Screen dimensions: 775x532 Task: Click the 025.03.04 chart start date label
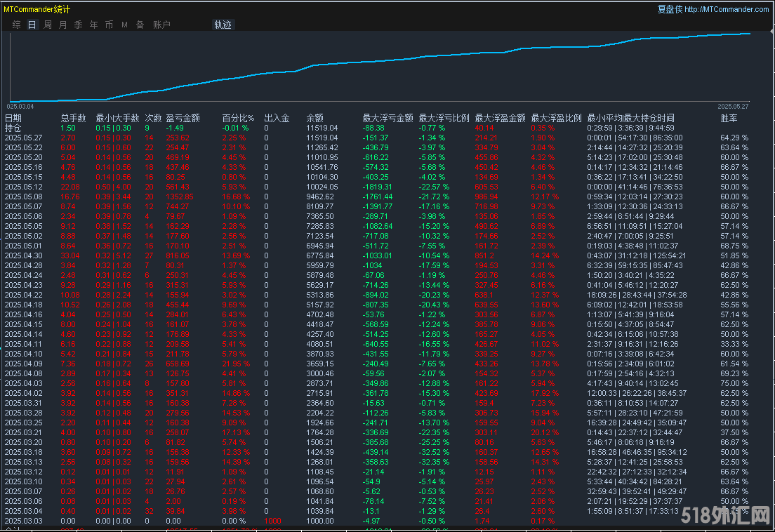20,106
